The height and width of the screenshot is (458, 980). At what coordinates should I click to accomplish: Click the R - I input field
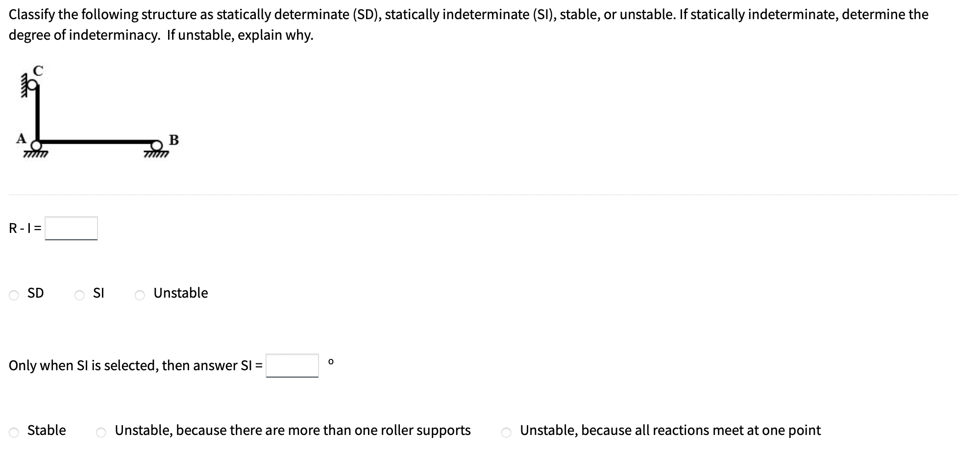tap(71, 227)
